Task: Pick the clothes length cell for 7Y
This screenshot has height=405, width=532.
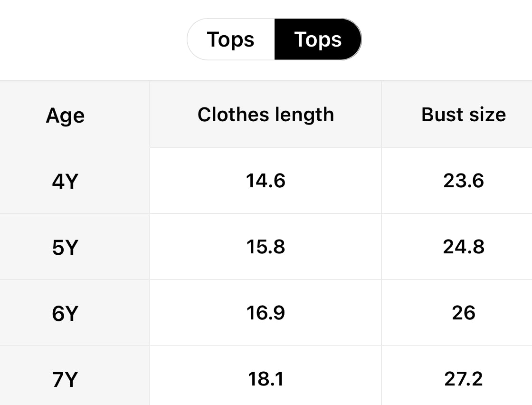Action: 266,379
